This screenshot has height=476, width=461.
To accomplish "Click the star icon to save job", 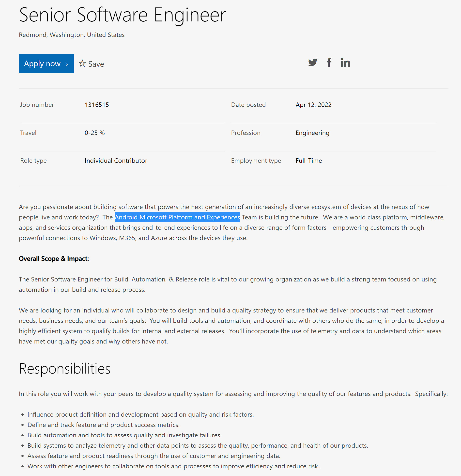I will coord(82,64).
